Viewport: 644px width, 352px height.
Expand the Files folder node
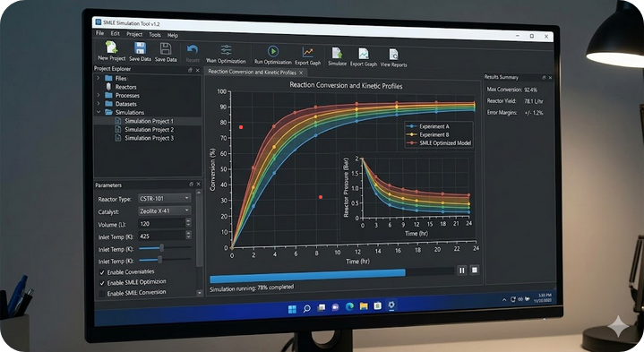pyautogui.click(x=98, y=78)
